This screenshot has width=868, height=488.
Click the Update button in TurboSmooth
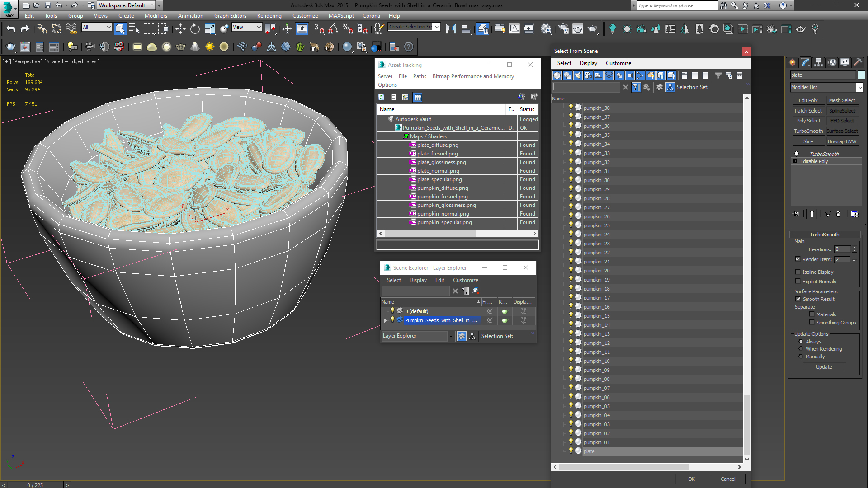pos(824,367)
